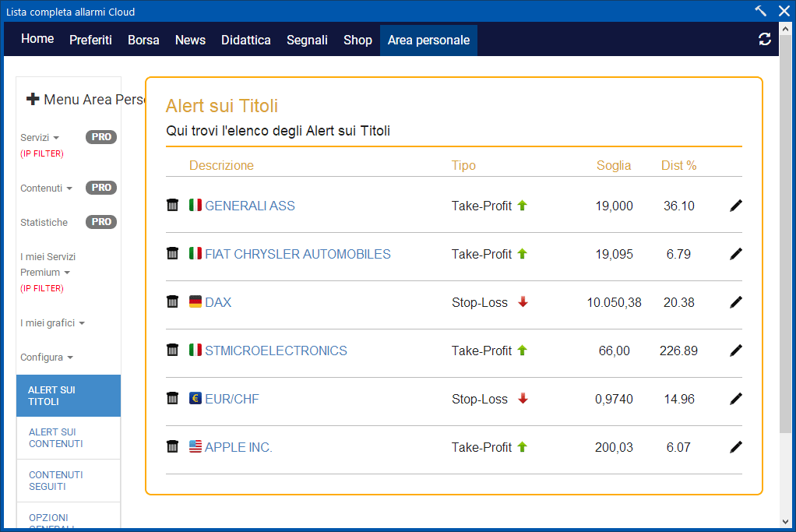Click the Soglia column header
The image size is (796, 532).
point(614,165)
